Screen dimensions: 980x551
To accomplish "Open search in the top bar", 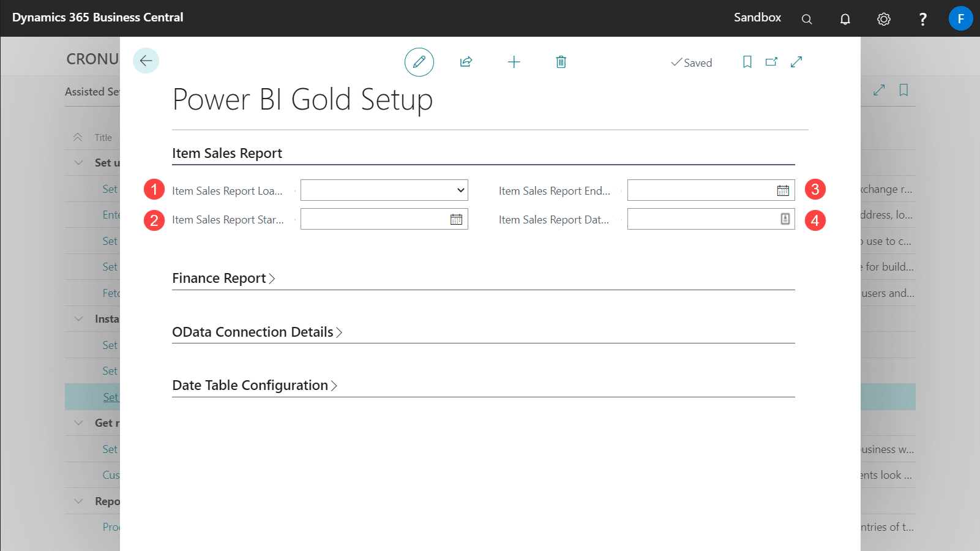I will pyautogui.click(x=807, y=19).
